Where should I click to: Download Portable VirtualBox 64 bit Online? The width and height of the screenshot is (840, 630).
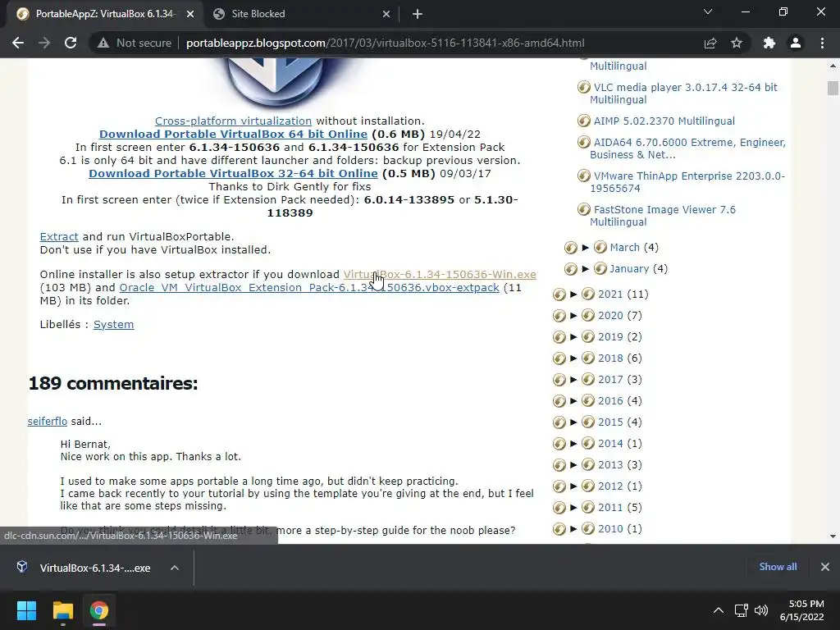click(233, 134)
